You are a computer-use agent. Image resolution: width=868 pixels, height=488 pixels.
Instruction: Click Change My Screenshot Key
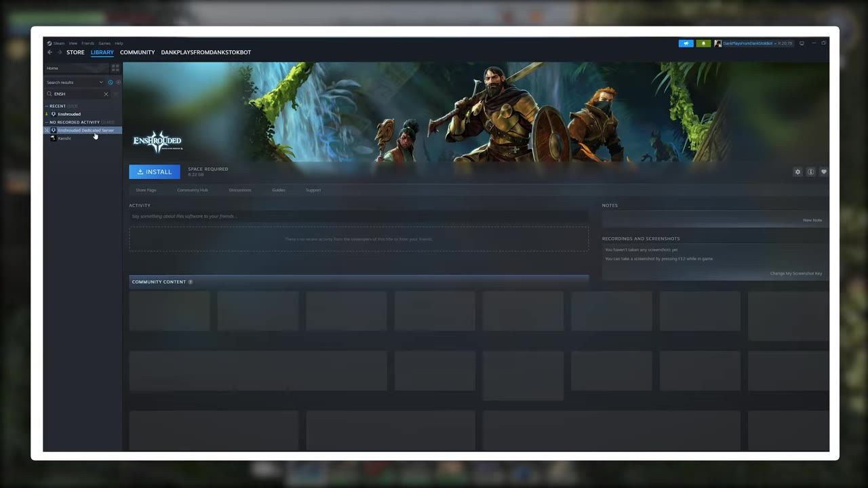(x=796, y=273)
